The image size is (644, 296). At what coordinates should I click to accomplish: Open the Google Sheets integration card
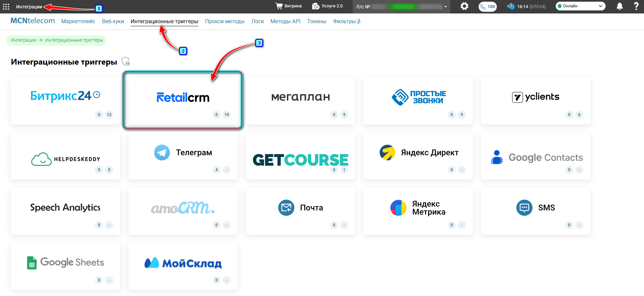(65, 266)
